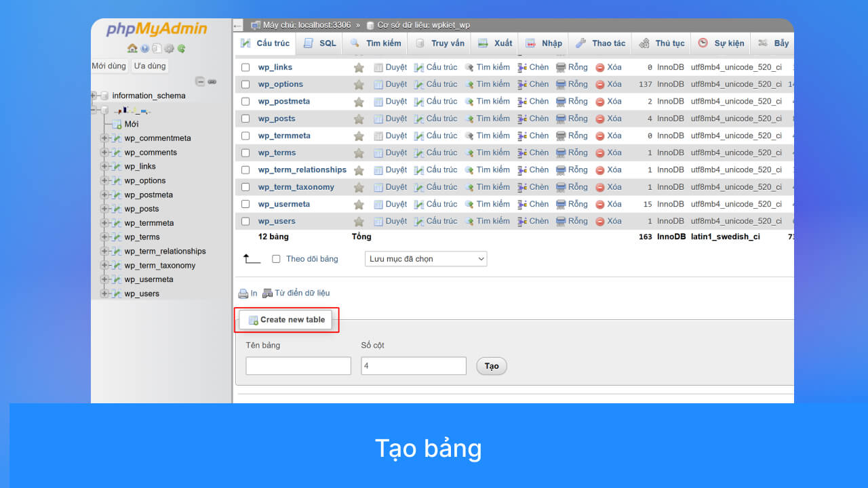This screenshot has width=868, height=488.
Task: Click the panel collapse arrow left of breadcrumb
Action: (237, 26)
